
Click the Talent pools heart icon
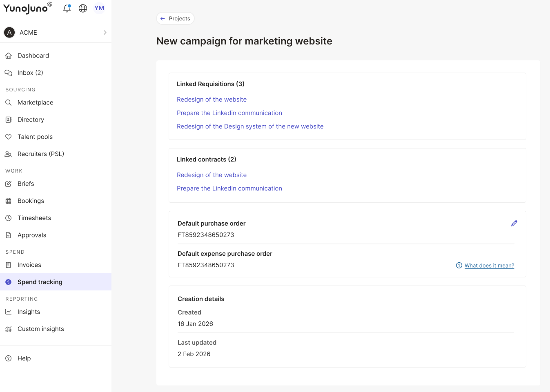[x=8, y=137]
